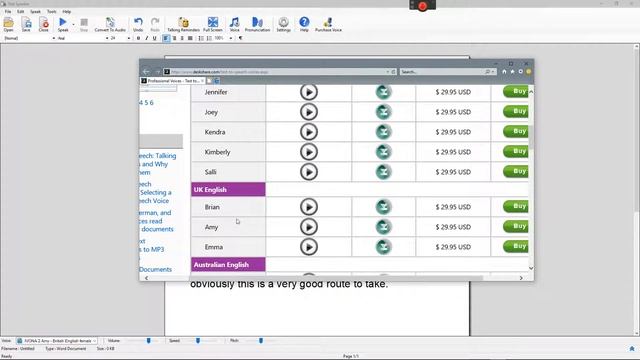Image resolution: width=640 pixels, height=360 pixels.
Task: Click the Save toolbar icon
Action: point(26,24)
